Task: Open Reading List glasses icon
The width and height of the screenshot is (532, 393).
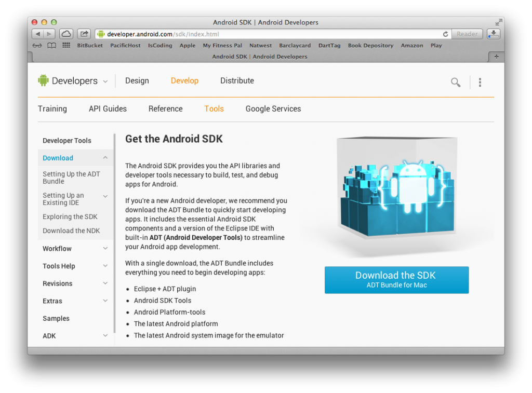Action: tap(37, 46)
